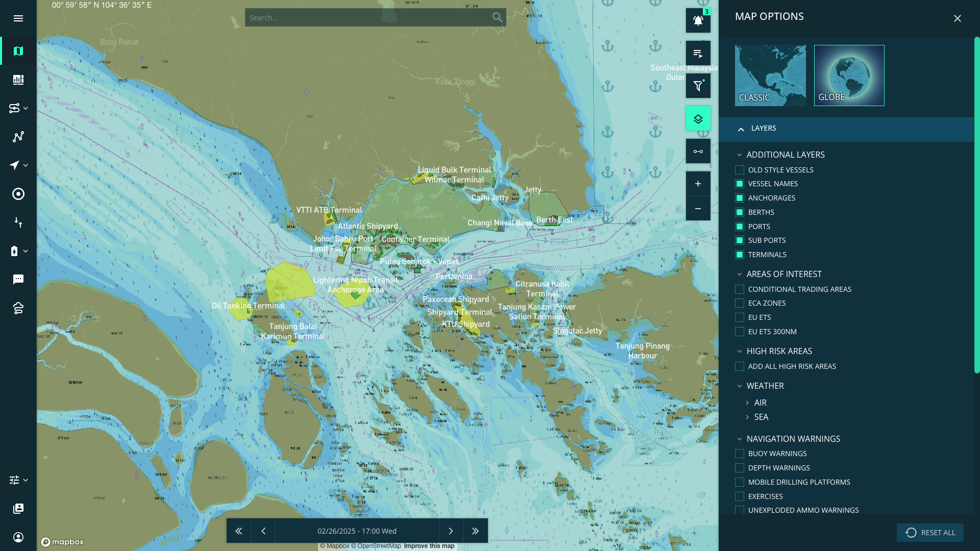Image resolution: width=980 pixels, height=551 pixels.
Task: Jump far forward in timeline
Action: [475, 531]
